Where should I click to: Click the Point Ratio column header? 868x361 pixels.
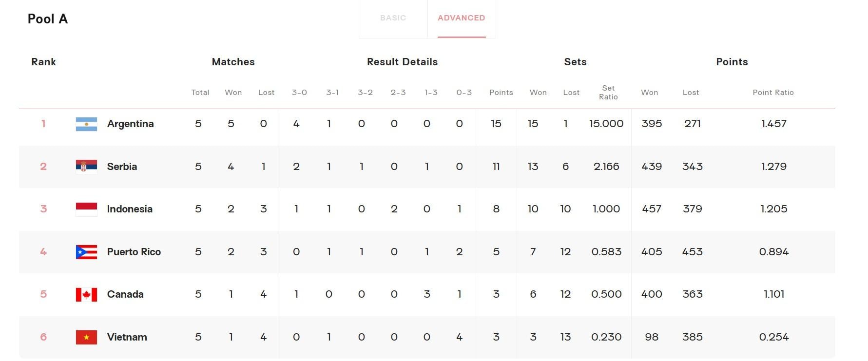point(773,93)
